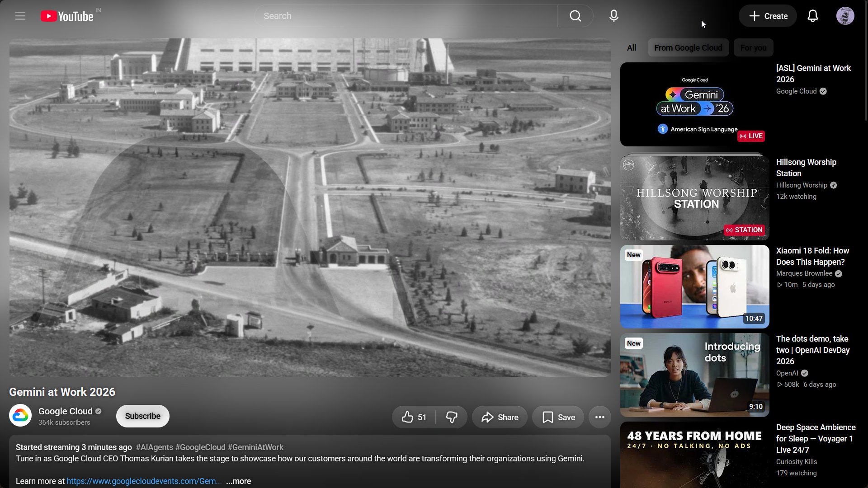The image size is (868, 488).
Task: Click the #GoogleCloud hashtag
Action: pos(200,447)
